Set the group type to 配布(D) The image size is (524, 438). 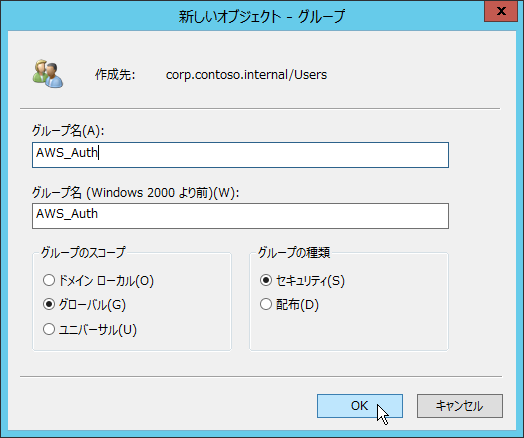(x=289, y=304)
